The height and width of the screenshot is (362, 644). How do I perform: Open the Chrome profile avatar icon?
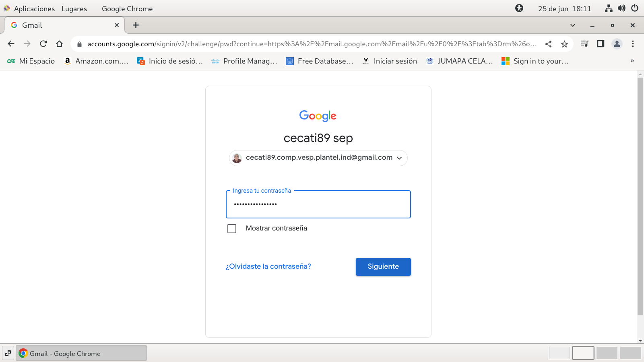coord(617,44)
